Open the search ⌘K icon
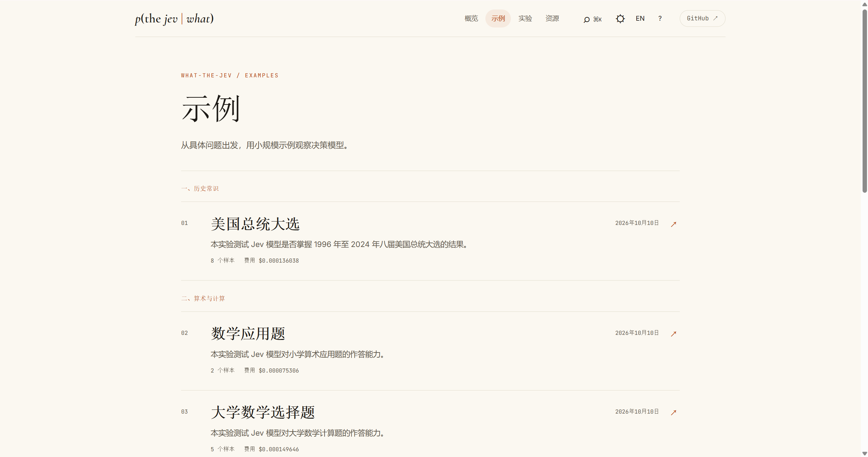The height and width of the screenshot is (457, 868). pos(592,19)
